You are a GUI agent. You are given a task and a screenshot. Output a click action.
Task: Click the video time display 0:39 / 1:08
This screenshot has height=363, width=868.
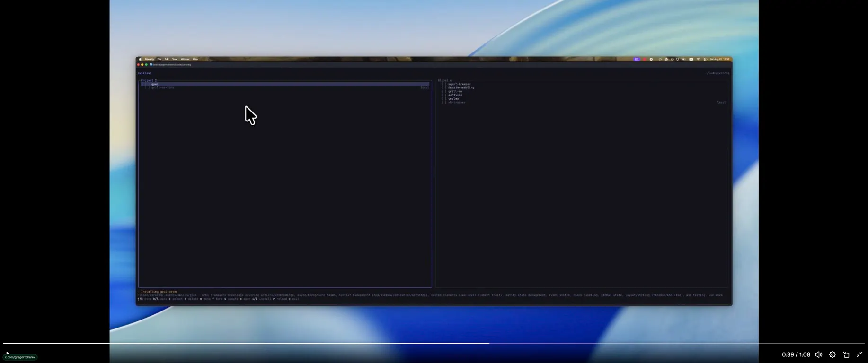click(796, 354)
